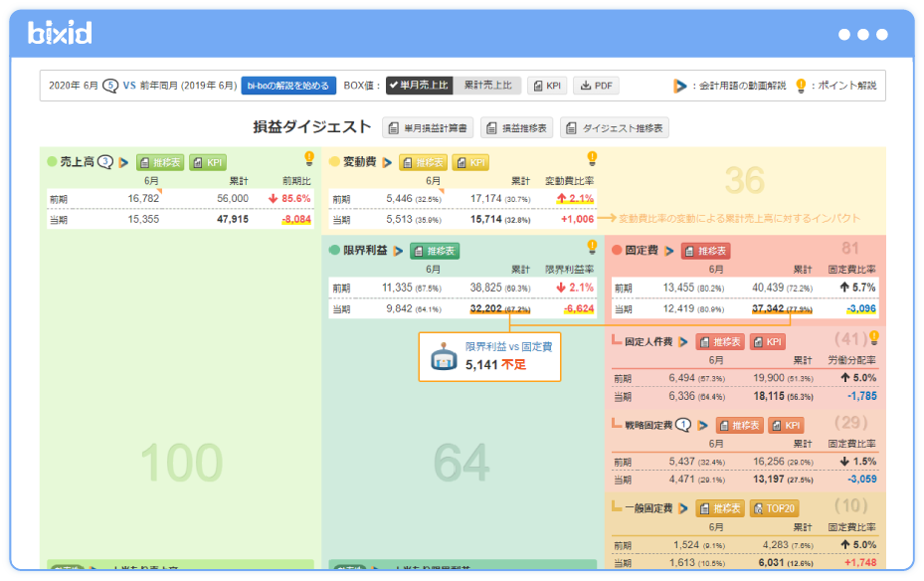Click 限界利益 difference -6,624
This screenshot has height=581, width=924.
(579, 308)
